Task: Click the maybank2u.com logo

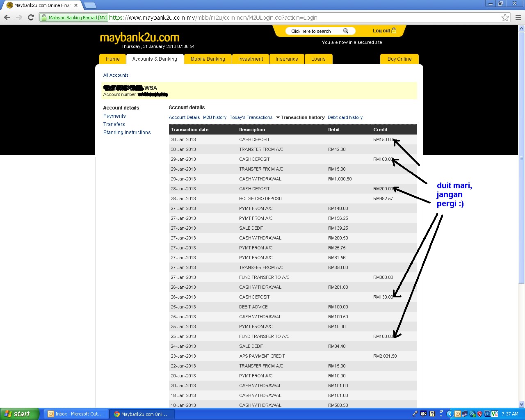Action: pos(139,37)
